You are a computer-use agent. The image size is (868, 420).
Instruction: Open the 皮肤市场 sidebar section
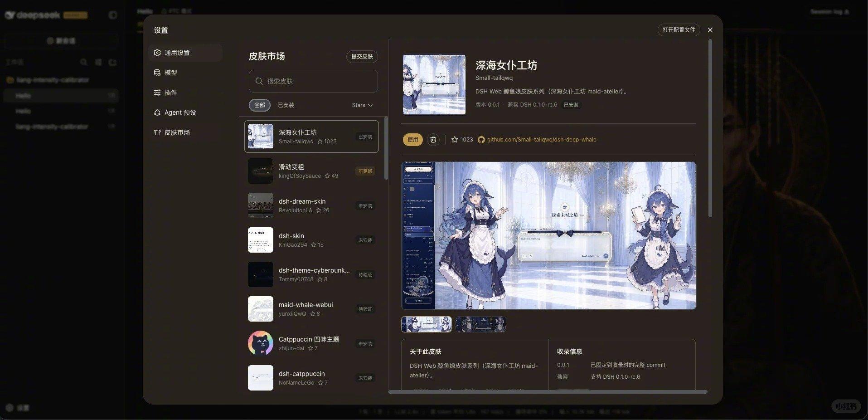185,132
